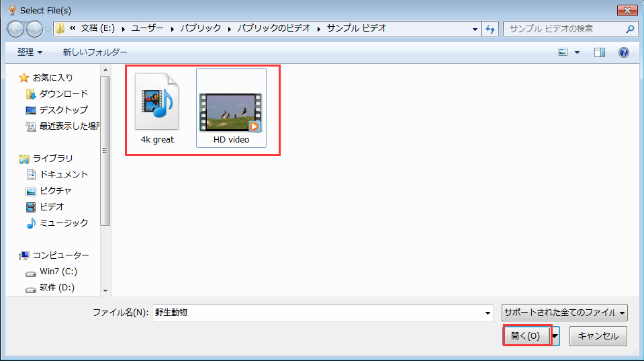Click the ドキュメント library icon
Viewport: 644px width, 361px height.
(x=31, y=175)
